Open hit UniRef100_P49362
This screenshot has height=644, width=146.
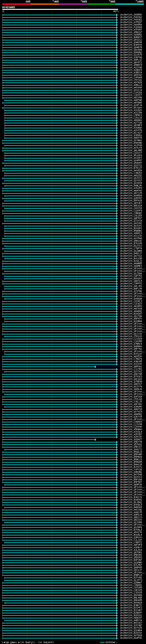coord(131,17)
